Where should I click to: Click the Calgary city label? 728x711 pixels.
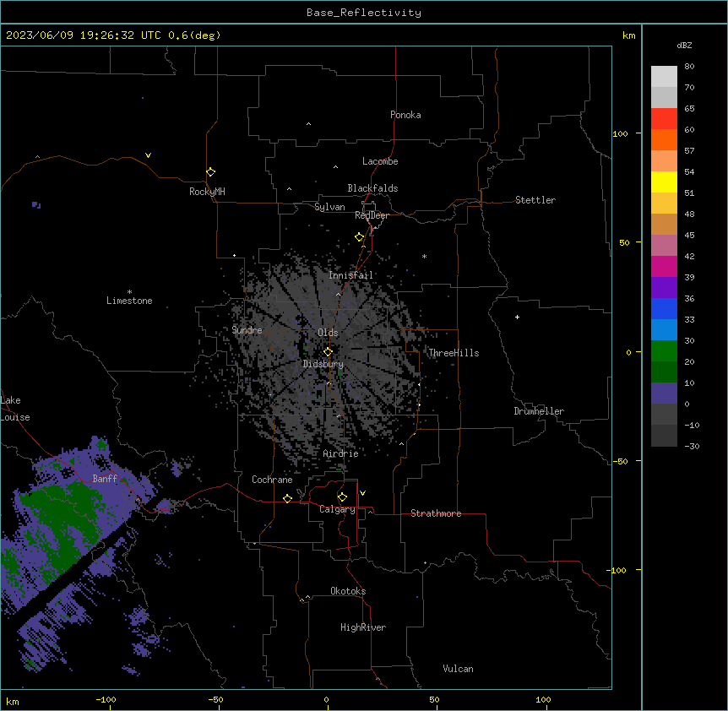click(x=337, y=509)
